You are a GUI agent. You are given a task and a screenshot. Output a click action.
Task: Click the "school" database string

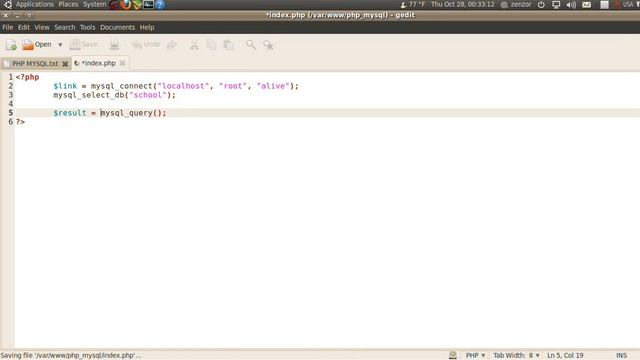click(147, 95)
